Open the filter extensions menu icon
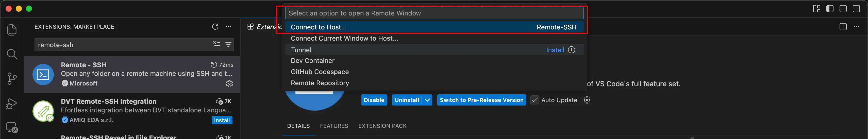 [228, 44]
